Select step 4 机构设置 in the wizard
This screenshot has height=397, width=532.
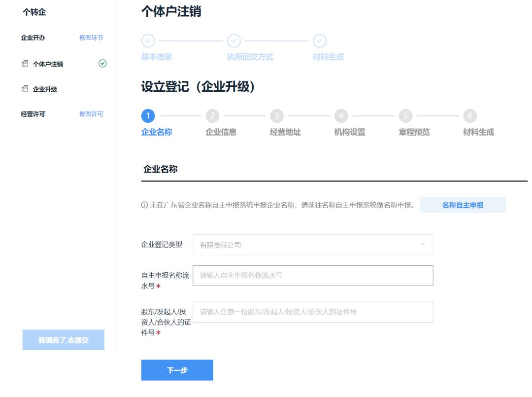(341, 116)
